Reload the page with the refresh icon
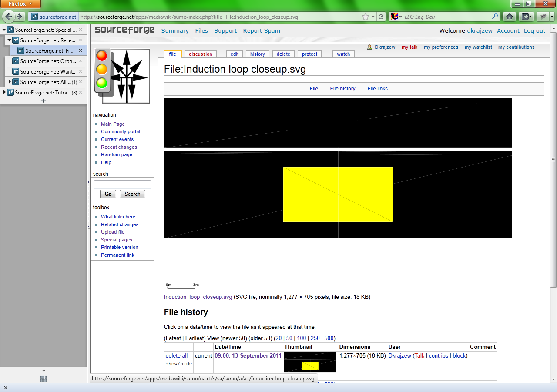 pos(381,17)
